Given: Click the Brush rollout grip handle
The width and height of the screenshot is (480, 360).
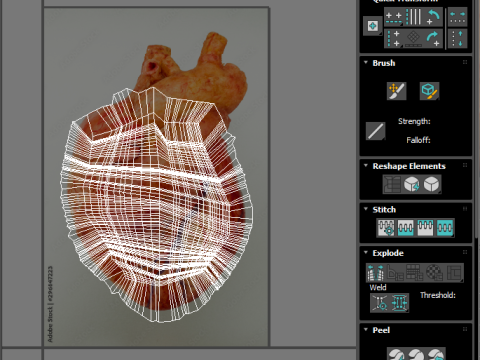Looking at the screenshot, I should pos(465,62).
